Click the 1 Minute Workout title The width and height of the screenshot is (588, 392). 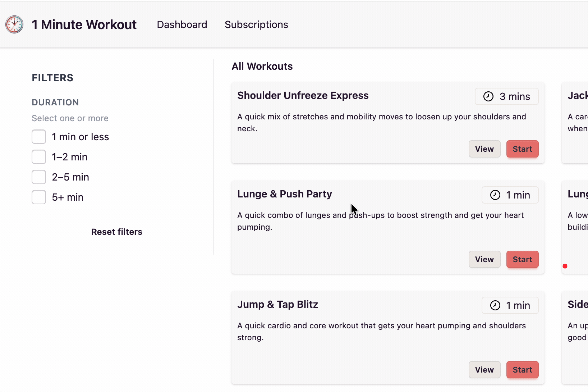pyautogui.click(x=84, y=24)
